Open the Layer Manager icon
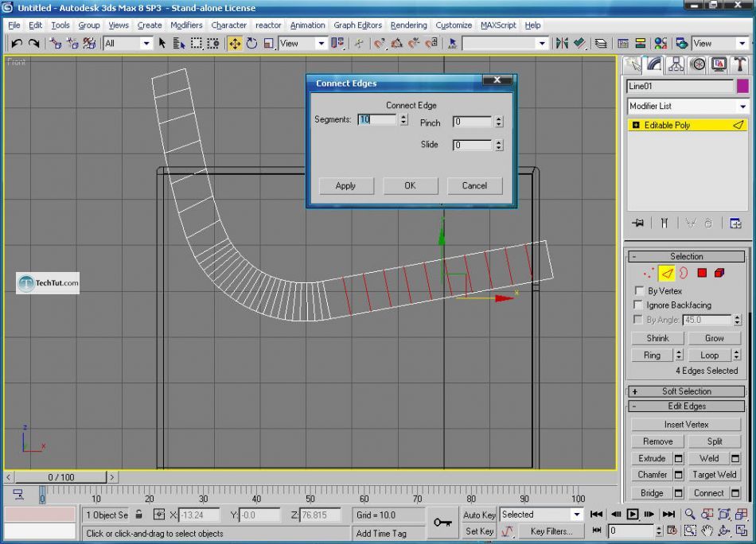This screenshot has height=544, width=756. pyautogui.click(x=601, y=44)
